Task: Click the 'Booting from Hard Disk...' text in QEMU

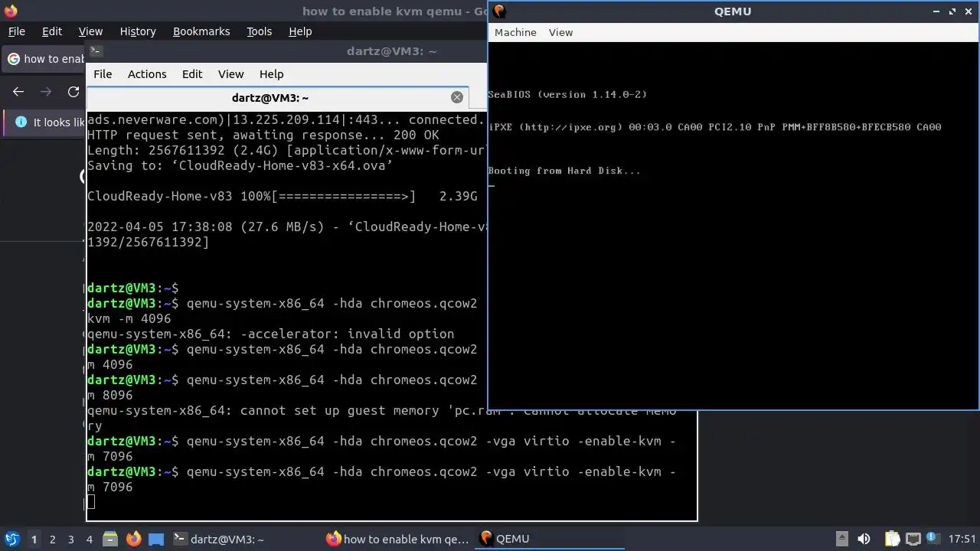Action: coord(564,171)
